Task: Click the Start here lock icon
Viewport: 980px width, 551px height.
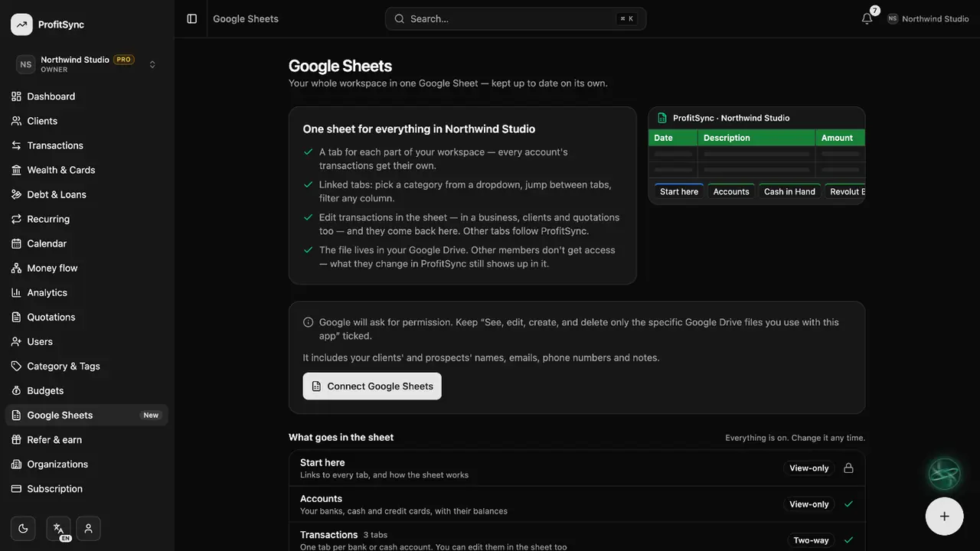Action: (848, 468)
